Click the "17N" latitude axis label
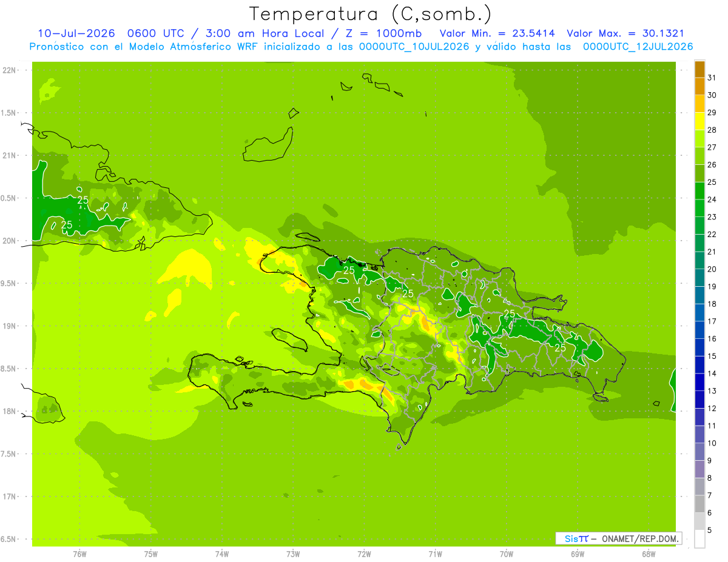 click(9, 497)
